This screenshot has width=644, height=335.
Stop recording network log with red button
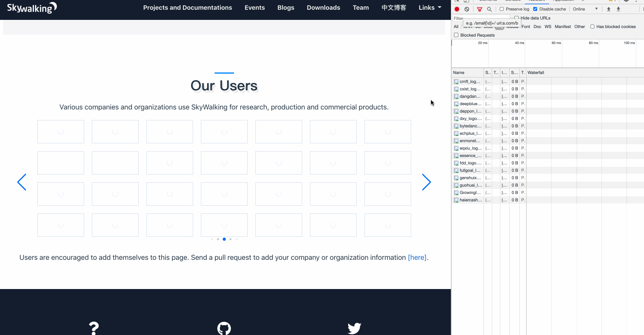tap(457, 9)
